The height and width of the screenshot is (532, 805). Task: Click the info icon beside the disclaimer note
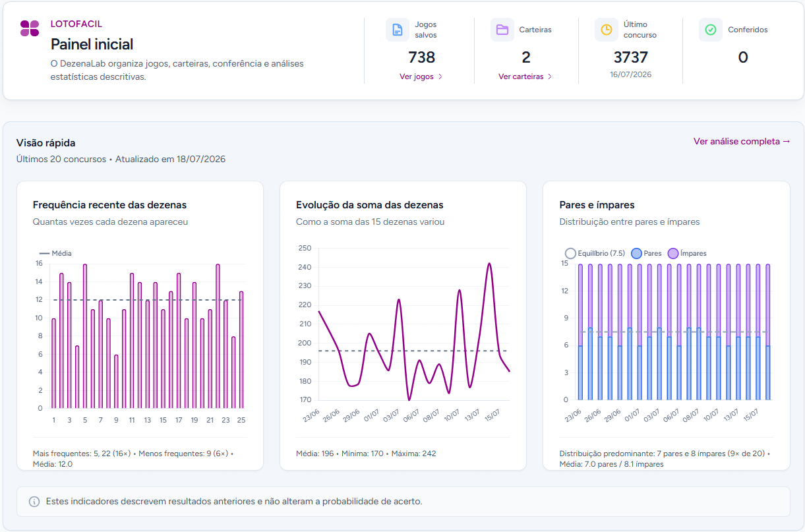[x=34, y=502]
